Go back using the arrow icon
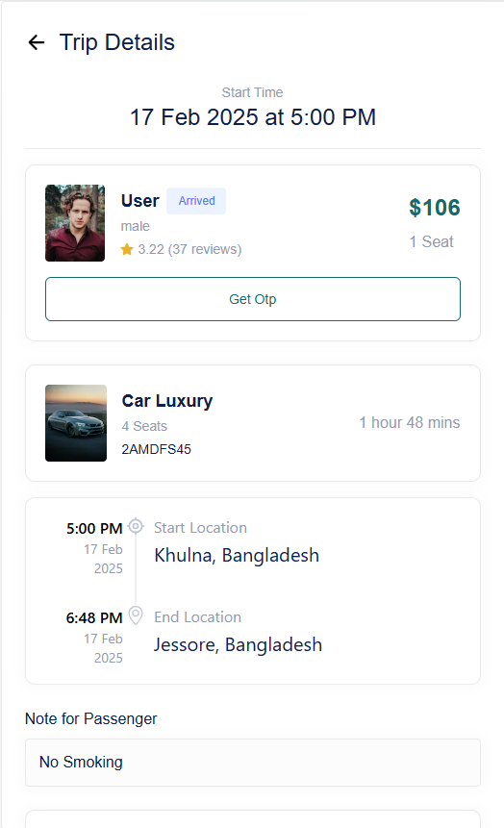 (x=37, y=42)
